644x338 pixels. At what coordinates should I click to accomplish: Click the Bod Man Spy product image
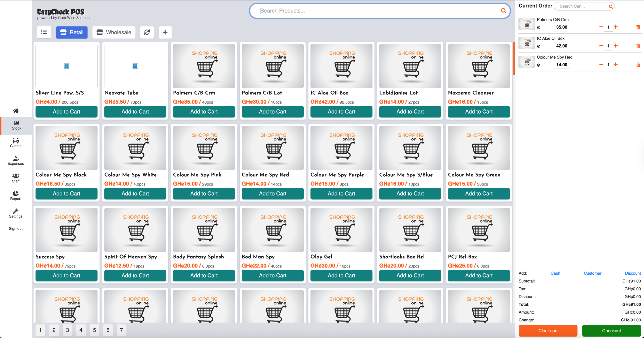(273, 230)
